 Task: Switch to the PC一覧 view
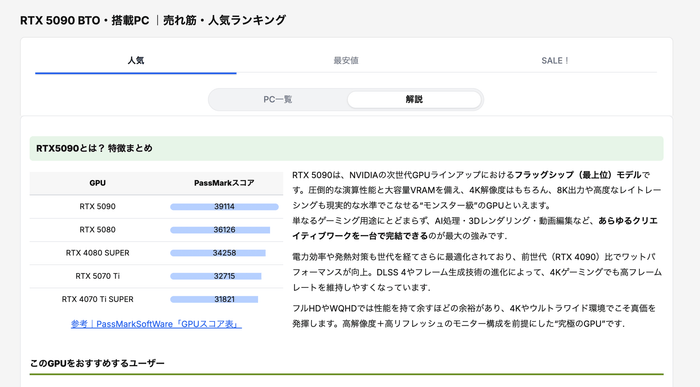[x=278, y=100]
